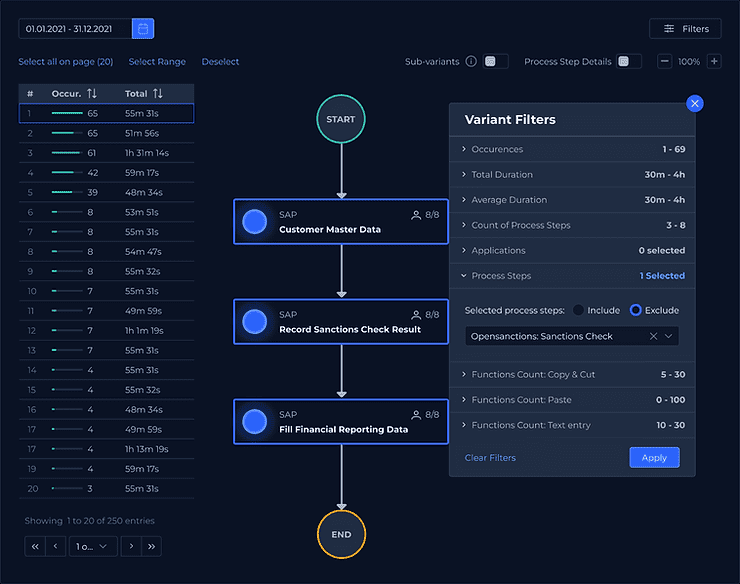
Task: Click the Apply filters button
Action: 654,457
